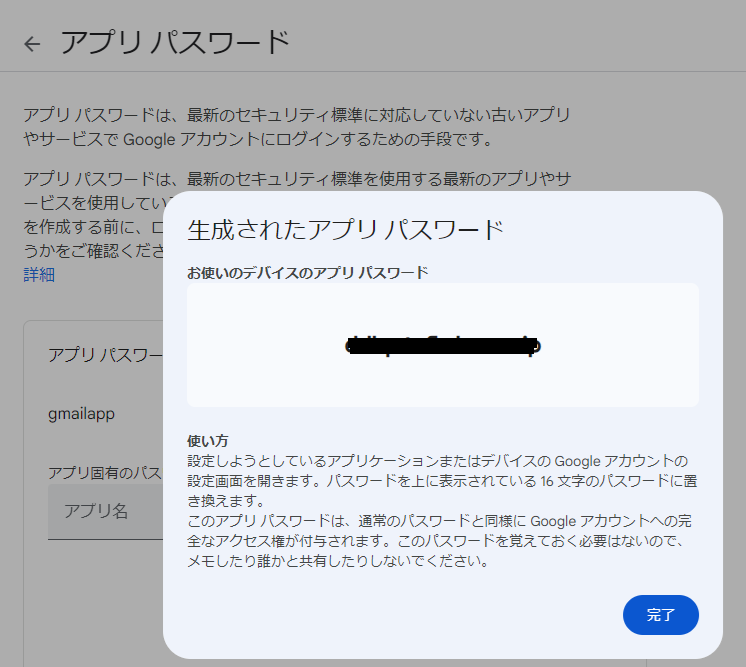Click the アプリ名 input field
Image resolution: width=746 pixels, height=667 pixels.
106,512
